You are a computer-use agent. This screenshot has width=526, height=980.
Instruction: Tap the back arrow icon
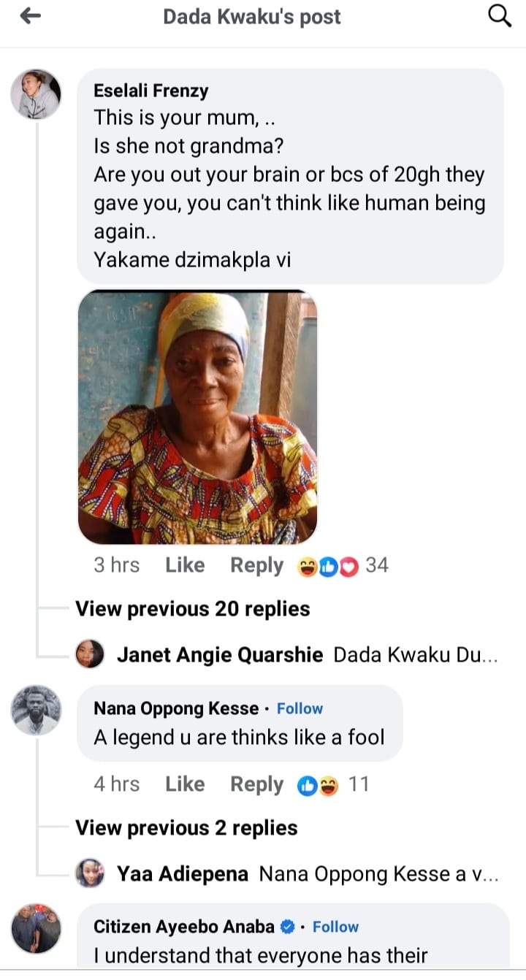pyautogui.click(x=30, y=16)
